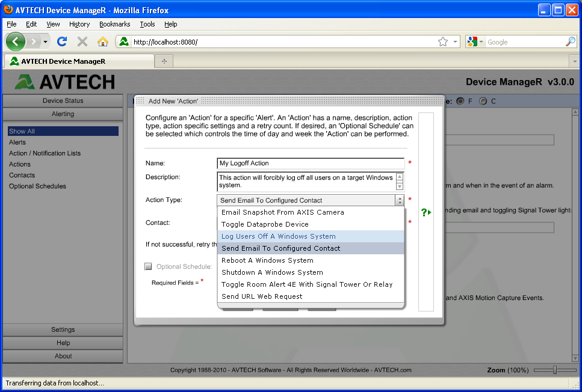
Task: Click the AVTECH logo icon
Action: click(25, 81)
